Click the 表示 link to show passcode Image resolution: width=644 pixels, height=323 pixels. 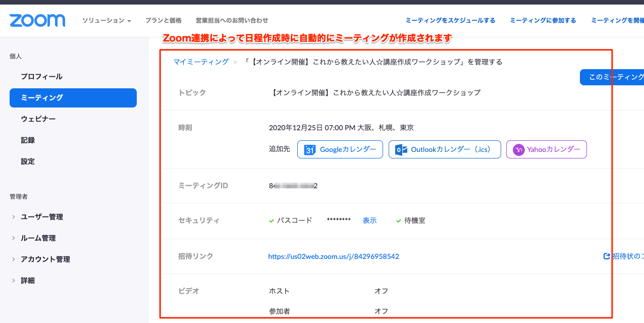point(369,221)
